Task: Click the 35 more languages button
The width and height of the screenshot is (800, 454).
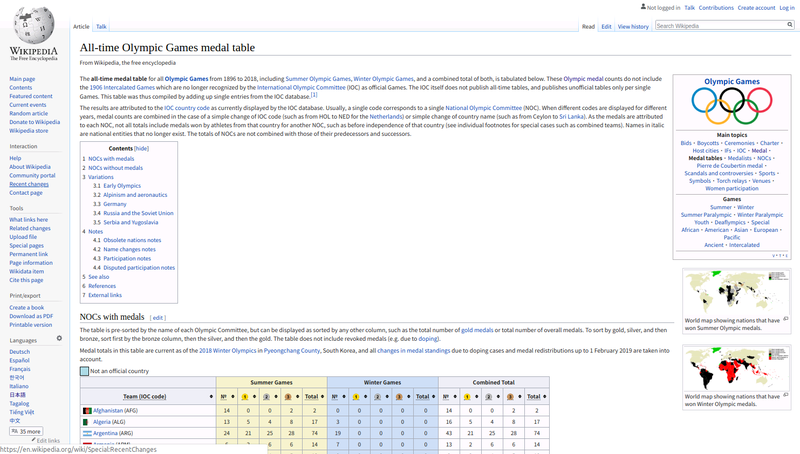Action: (26, 431)
